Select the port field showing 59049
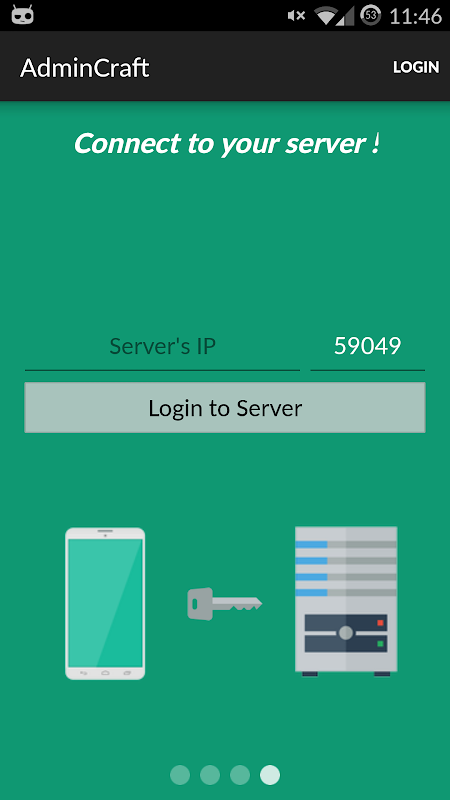This screenshot has height=800, width=450. coord(367,347)
